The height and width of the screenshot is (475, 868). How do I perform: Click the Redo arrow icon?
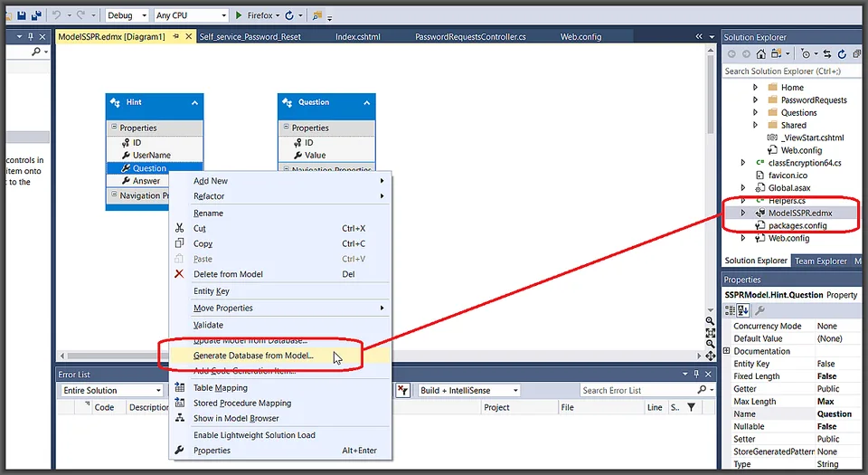(80, 15)
